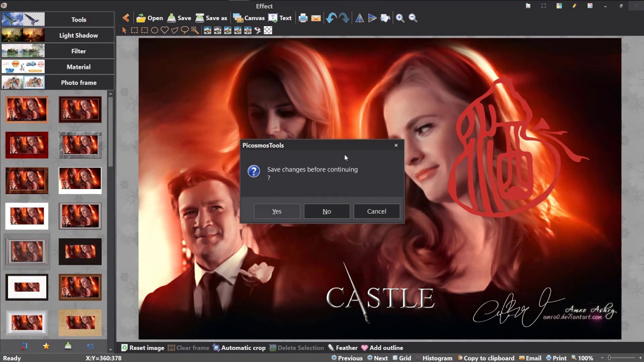Viewport: 644px width, 362px height.
Task: Select the heart shape selection tool
Action: click(165, 30)
